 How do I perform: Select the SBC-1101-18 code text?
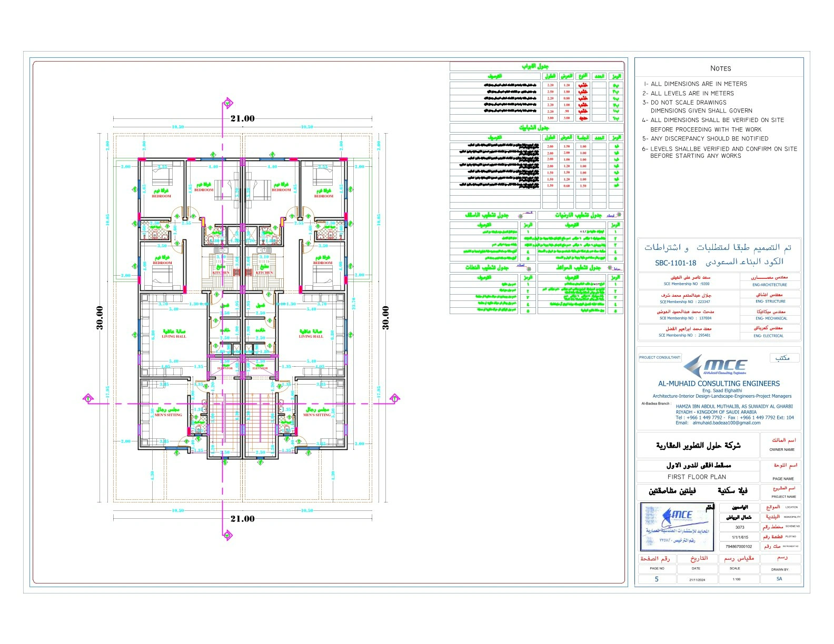676,263
